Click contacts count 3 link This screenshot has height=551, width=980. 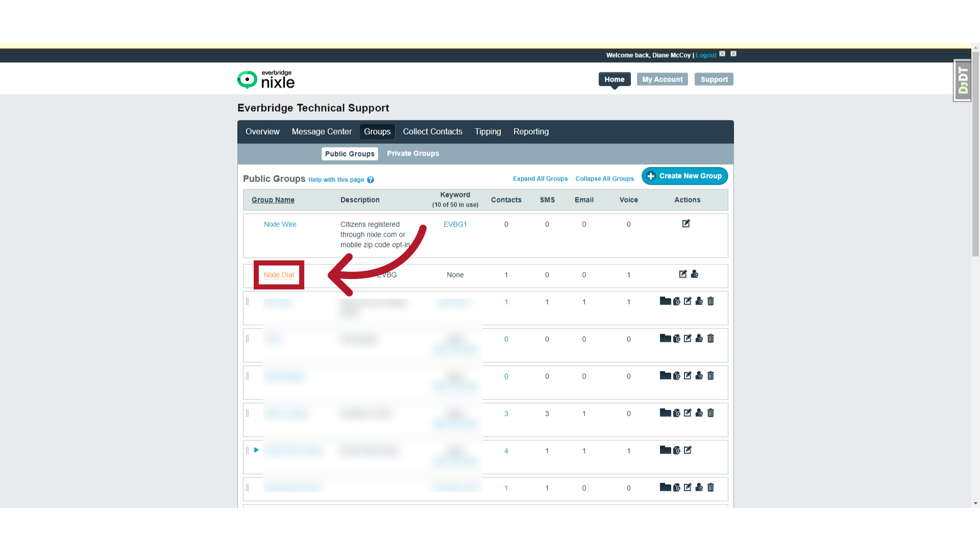(506, 414)
